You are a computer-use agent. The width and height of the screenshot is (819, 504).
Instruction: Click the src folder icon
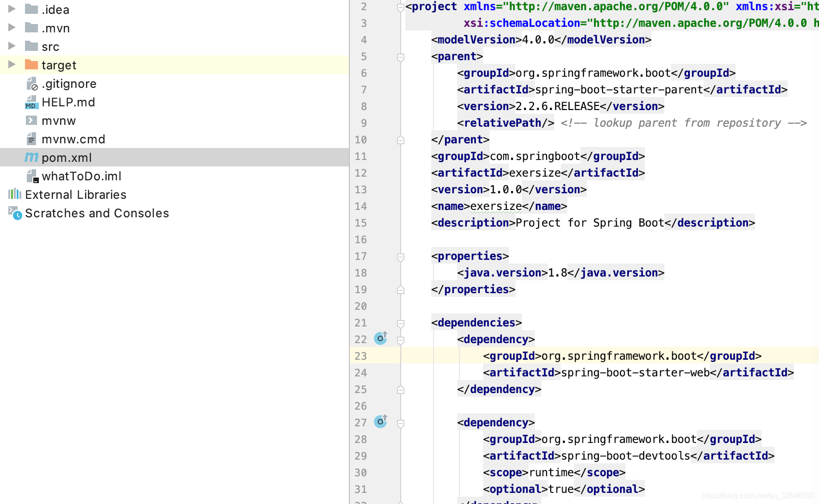[x=31, y=46]
